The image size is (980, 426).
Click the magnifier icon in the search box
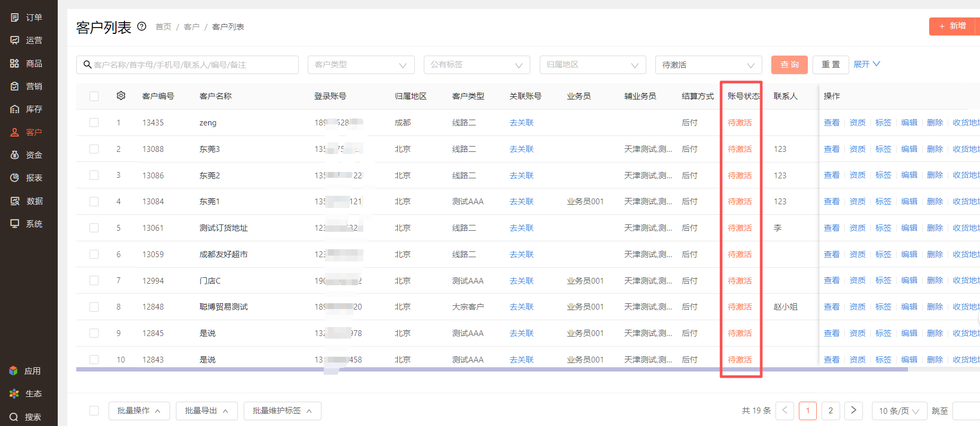[x=87, y=65]
